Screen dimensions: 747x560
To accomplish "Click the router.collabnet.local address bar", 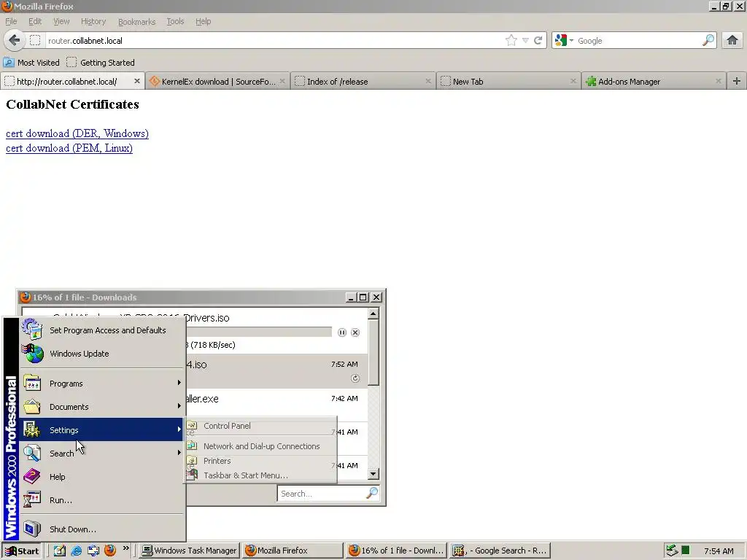I will click(274, 41).
